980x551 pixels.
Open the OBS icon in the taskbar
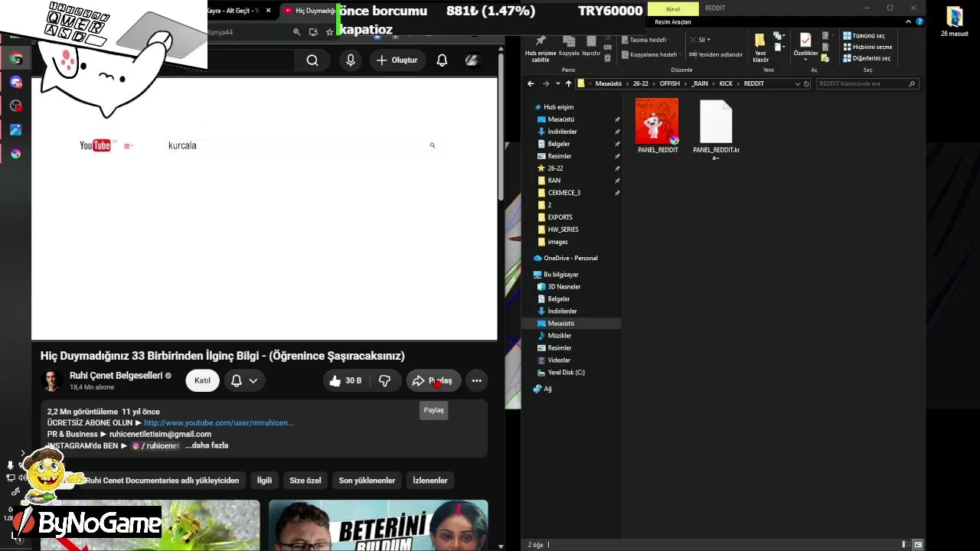(x=16, y=106)
